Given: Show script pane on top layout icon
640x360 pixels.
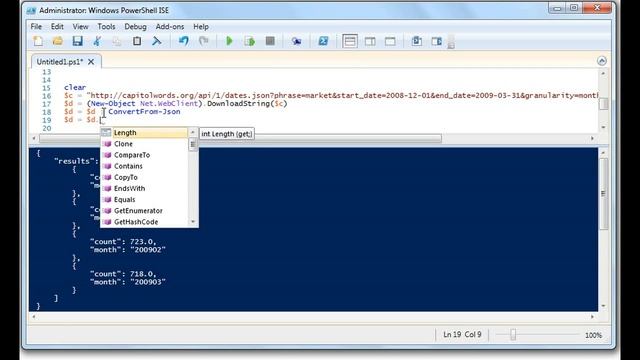Looking at the screenshot, I should click(x=350, y=41).
